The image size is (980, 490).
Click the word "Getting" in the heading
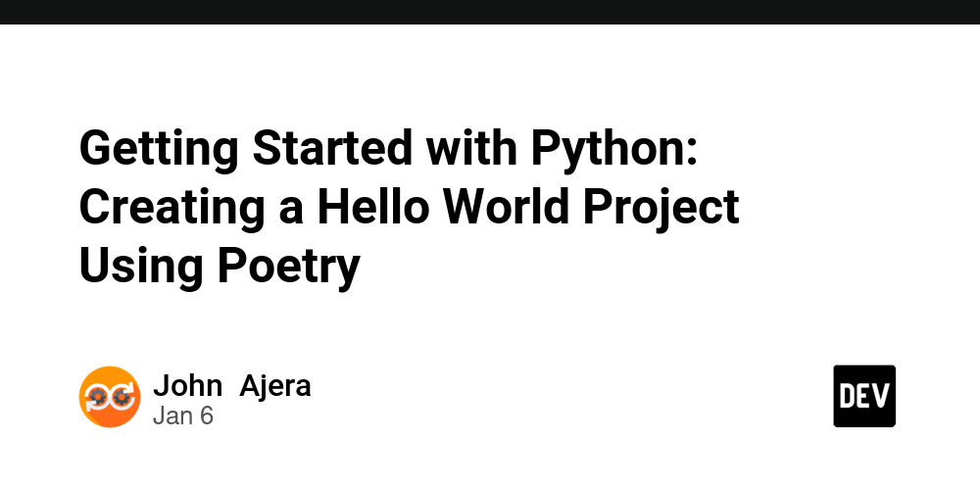[x=159, y=150]
